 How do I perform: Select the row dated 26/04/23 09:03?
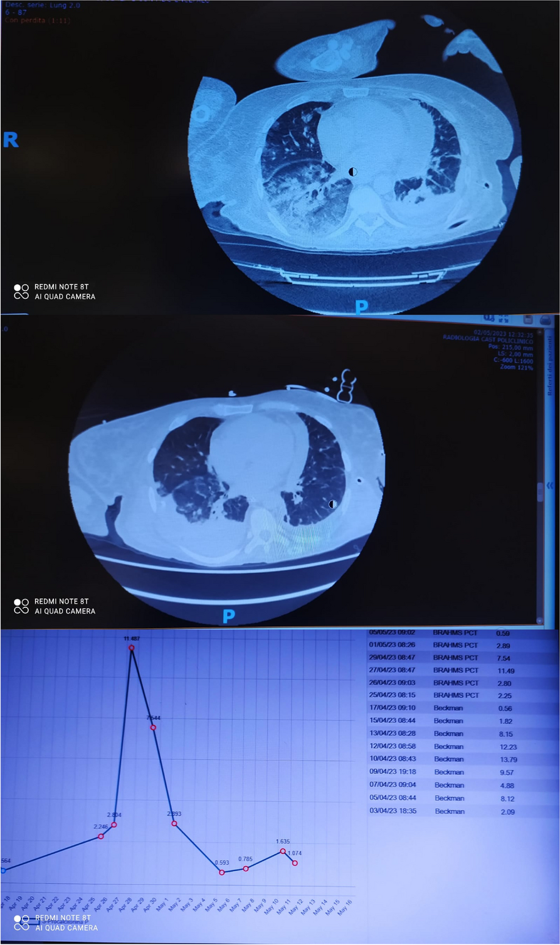coord(462,683)
